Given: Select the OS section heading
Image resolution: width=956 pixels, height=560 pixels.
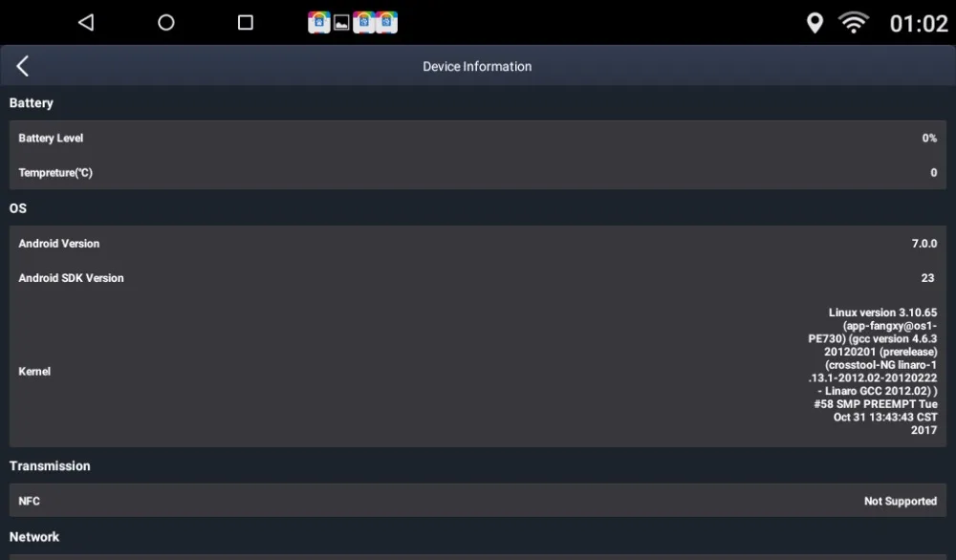Looking at the screenshot, I should tap(17, 208).
